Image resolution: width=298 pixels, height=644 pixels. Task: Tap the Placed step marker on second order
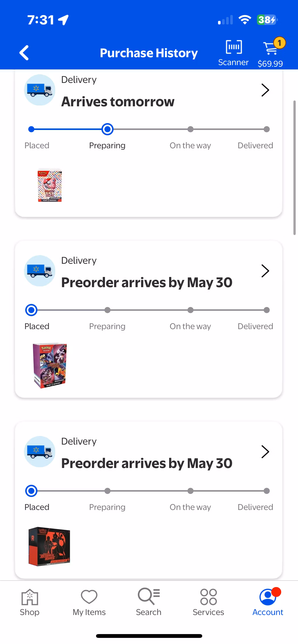[x=31, y=310]
